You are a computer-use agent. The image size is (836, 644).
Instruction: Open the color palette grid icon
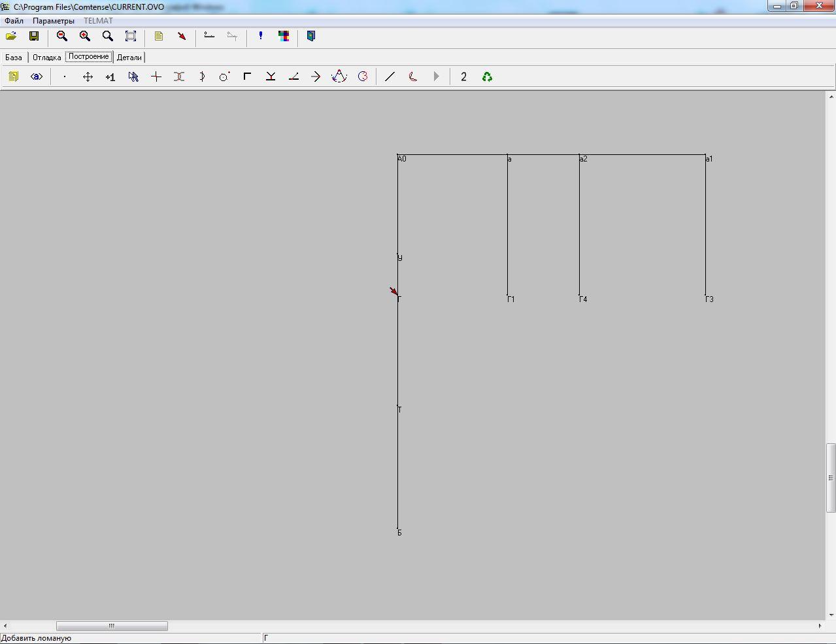point(284,37)
